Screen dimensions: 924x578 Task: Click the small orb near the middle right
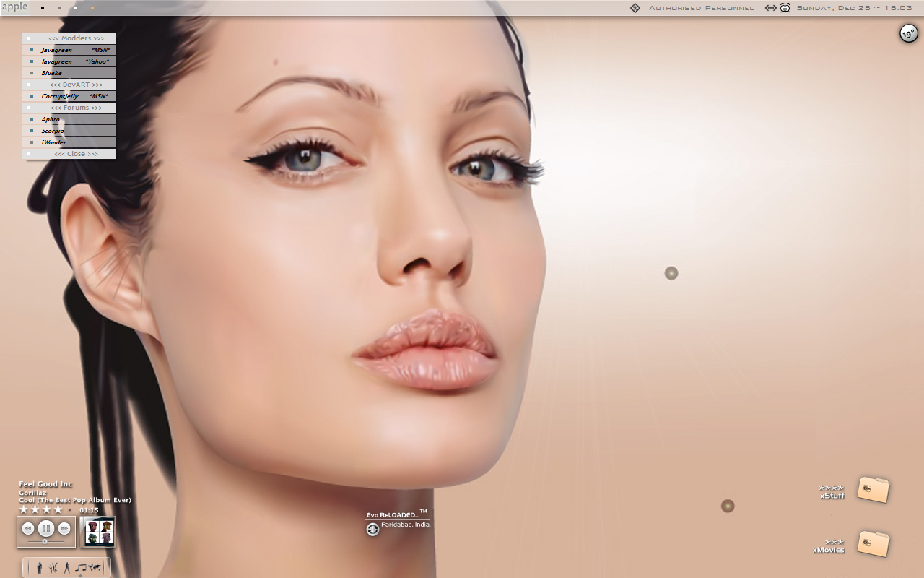(671, 273)
